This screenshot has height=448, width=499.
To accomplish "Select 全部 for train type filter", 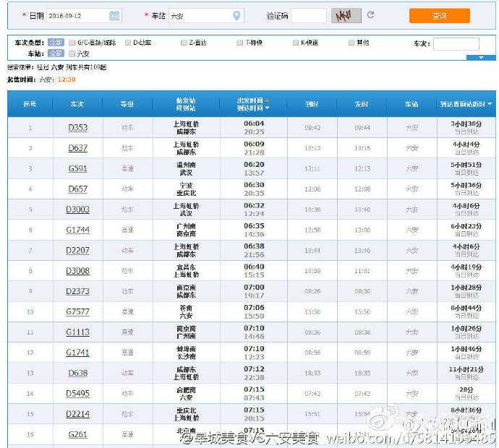I will (x=56, y=43).
